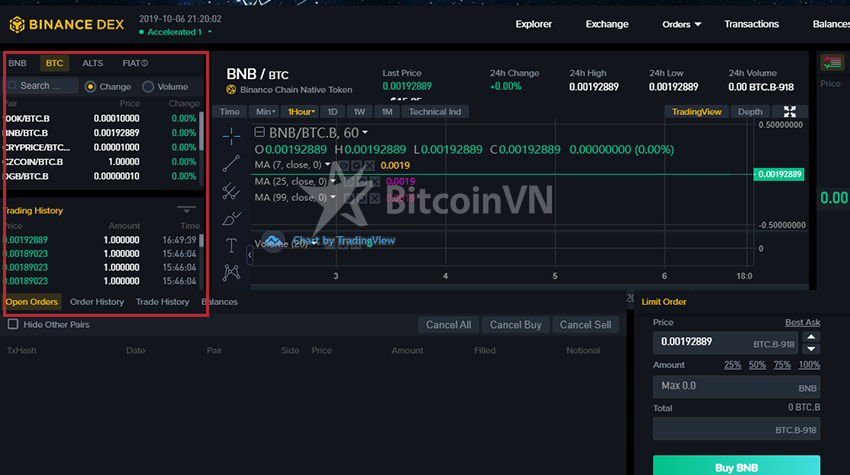Toggle fullscreen chart icon
Image resolution: width=850 pixels, height=475 pixels.
point(789,112)
